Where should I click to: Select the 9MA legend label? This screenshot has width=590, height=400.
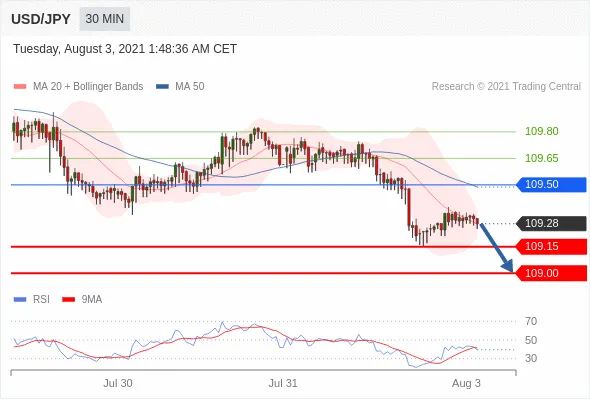92,300
